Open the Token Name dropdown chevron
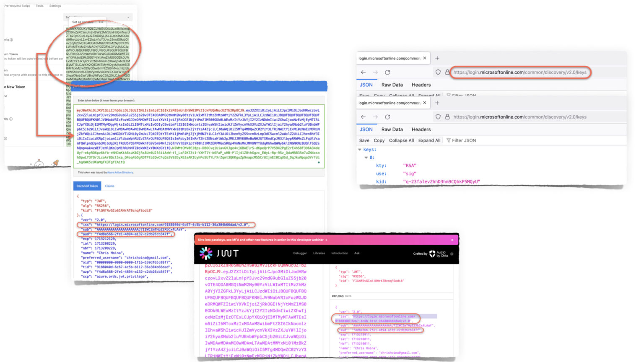Viewport: 644px width, 362px height. tap(128, 17)
